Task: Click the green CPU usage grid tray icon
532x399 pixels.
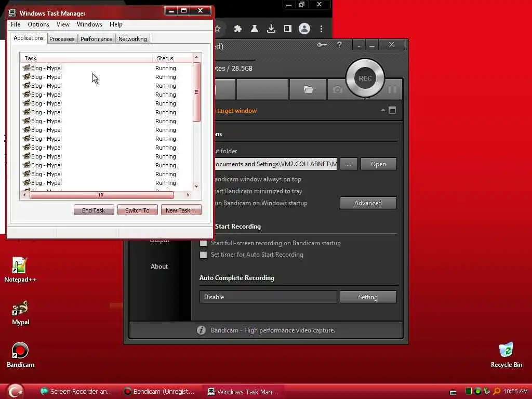Action: tap(469, 391)
